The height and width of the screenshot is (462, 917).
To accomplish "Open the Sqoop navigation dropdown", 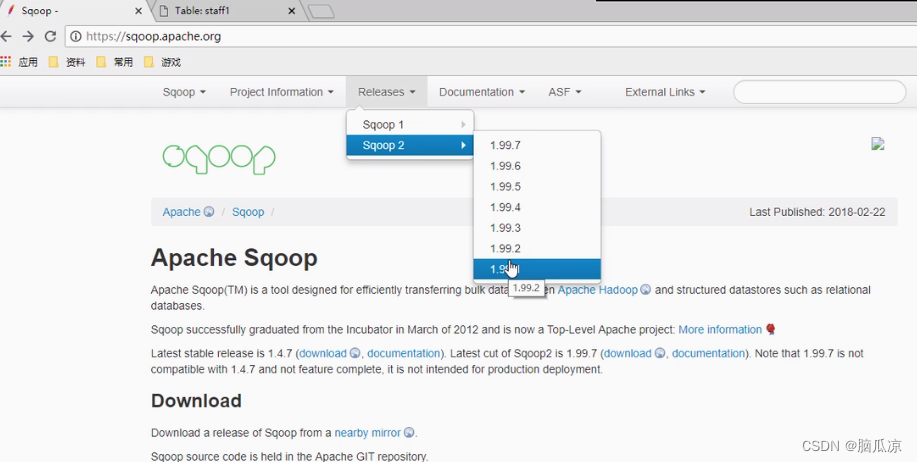I will pos(184,92).
